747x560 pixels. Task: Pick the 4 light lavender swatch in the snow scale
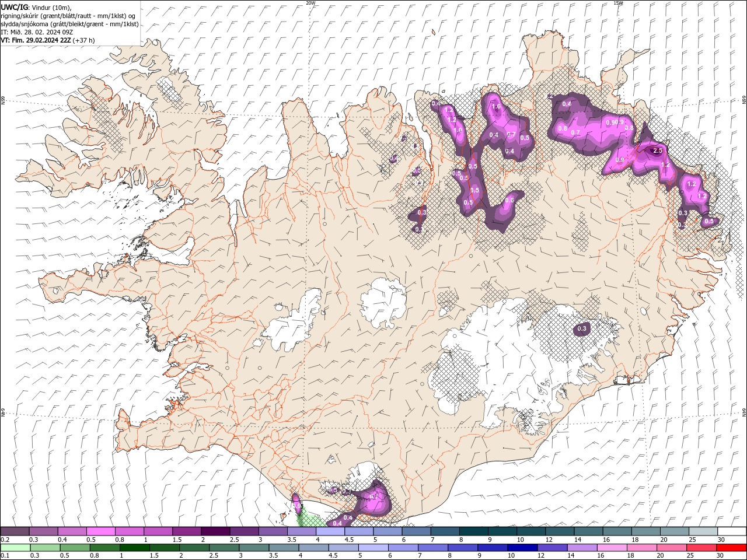330,531
